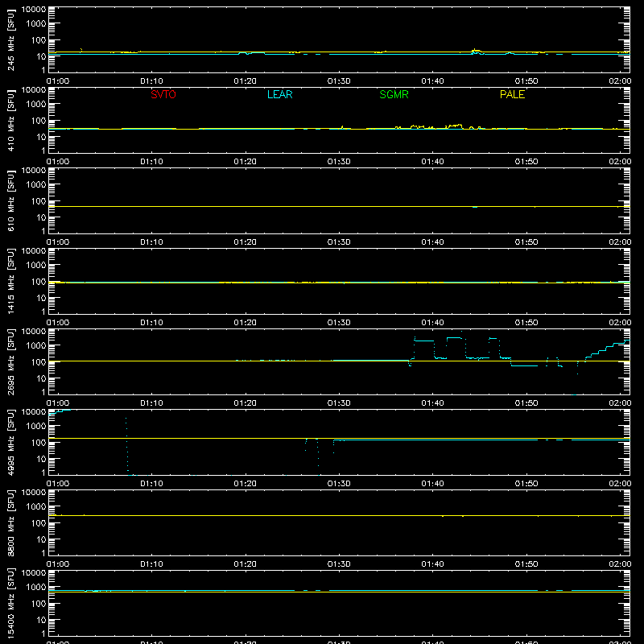Click 01:50 time label under 610 MHz panel
Image resolution: width=644 pixels, height=644 pixels.
(x=526, y=242)
